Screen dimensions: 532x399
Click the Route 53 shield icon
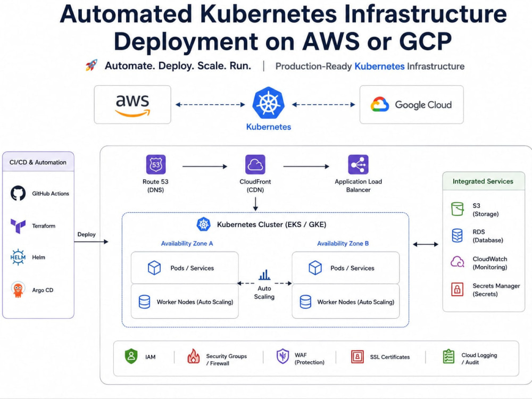[x=156, y=164]
